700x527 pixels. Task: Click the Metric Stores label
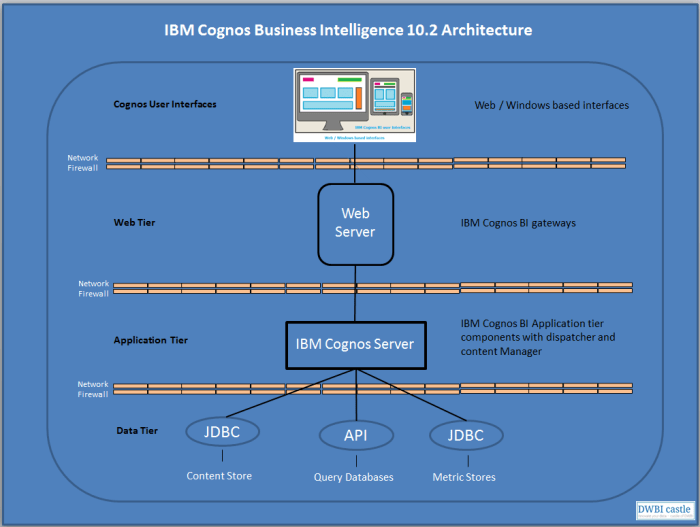pos(464,477)
